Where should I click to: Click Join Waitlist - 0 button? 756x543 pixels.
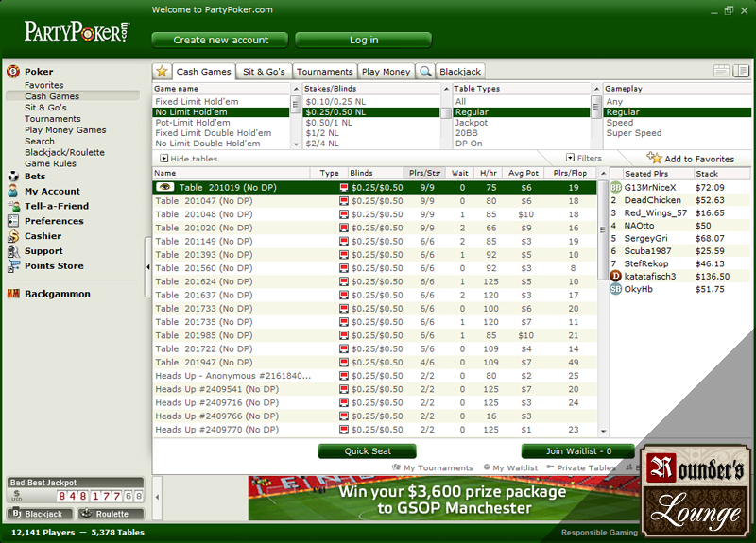click(x=578, y=451)
